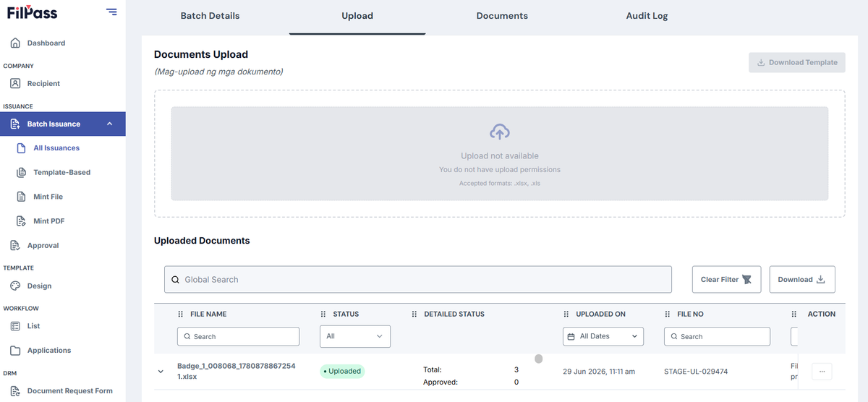This screenshot has width=868, height=402.
Task: Click the File Name column drag handle
Action: point(181,315)
